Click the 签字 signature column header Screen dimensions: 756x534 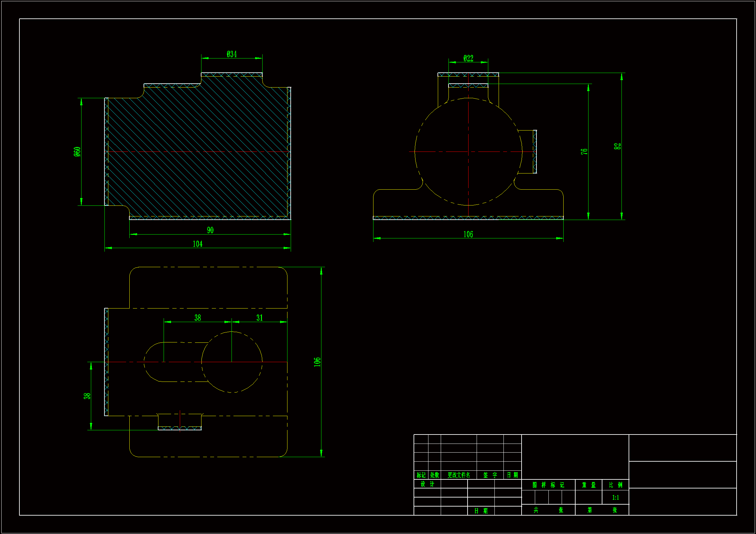[490, 475]
